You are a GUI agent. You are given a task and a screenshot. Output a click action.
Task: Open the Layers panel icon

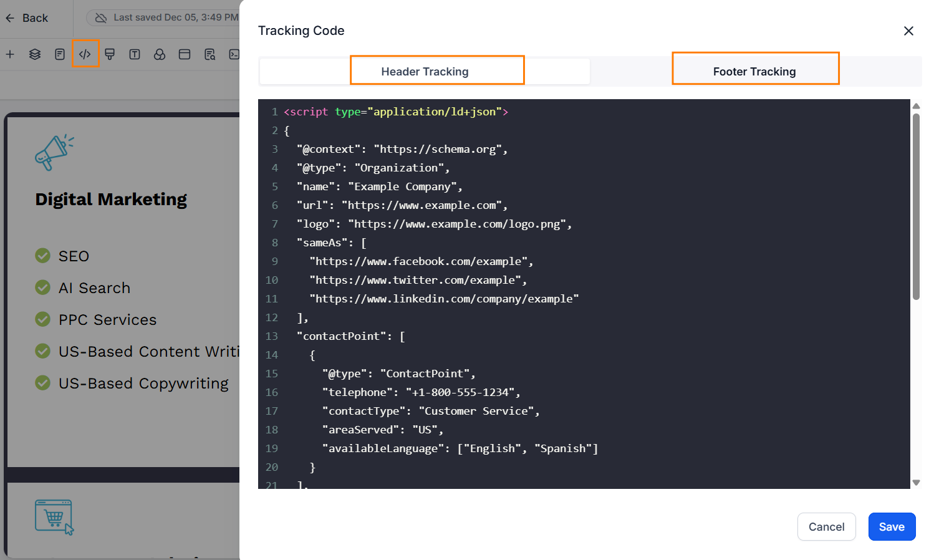pos(35,54)
